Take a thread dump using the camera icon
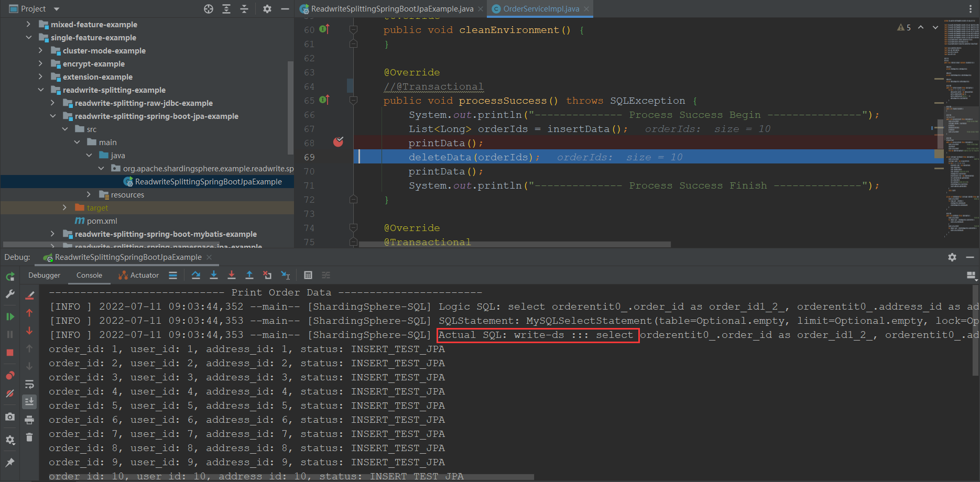 coord(9,417)
